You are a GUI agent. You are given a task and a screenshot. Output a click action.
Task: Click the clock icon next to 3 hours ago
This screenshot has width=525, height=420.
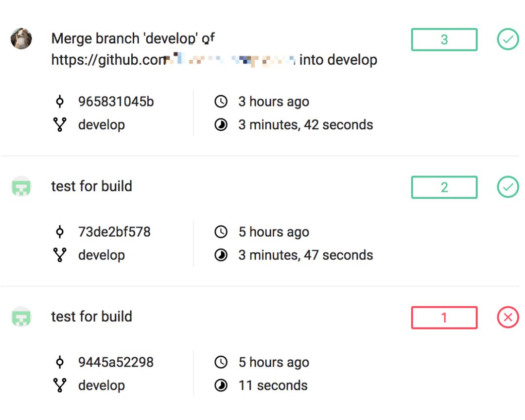(221, 102)
